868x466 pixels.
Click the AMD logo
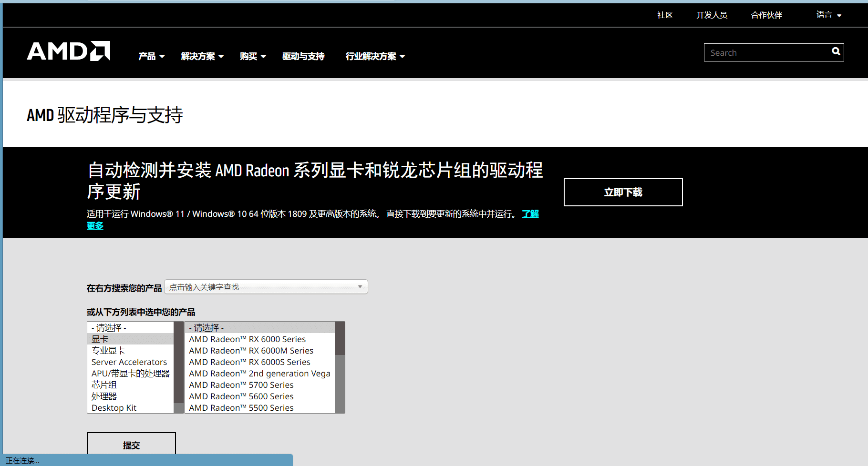(x=68, y=51)
